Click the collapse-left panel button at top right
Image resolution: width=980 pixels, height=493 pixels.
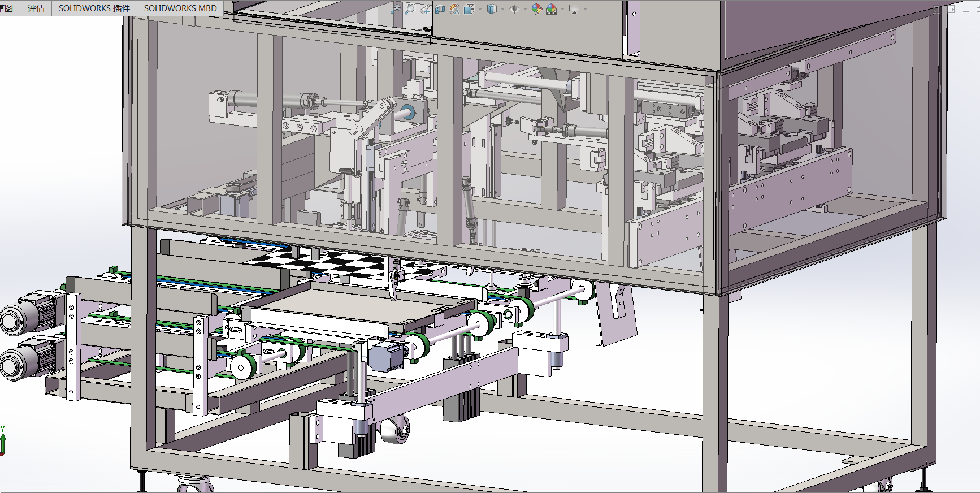click(x=936, y=9)
